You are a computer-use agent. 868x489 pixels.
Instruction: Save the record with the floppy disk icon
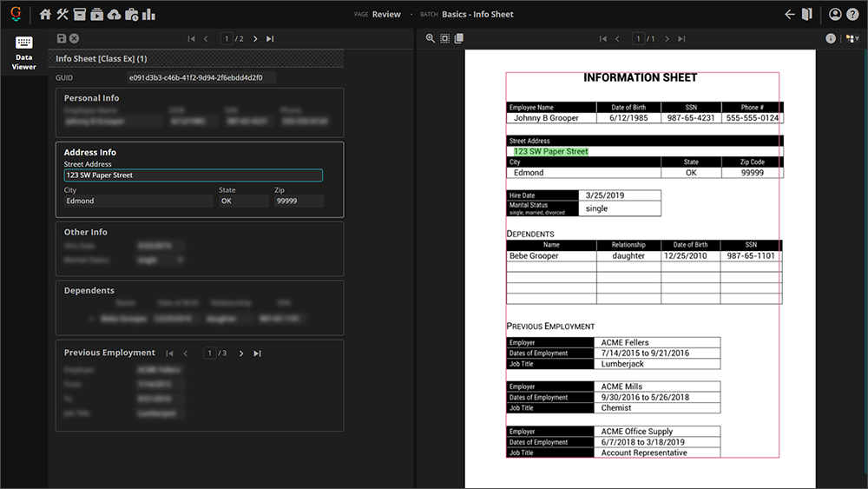[x=61, y=38]
